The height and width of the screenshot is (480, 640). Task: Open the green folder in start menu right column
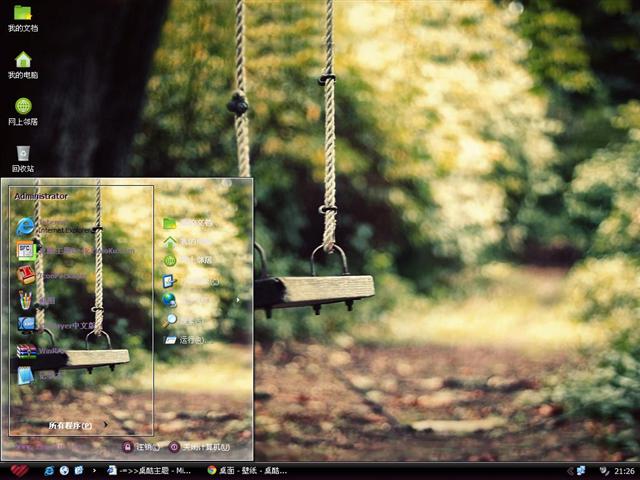(x=169, y=223)
